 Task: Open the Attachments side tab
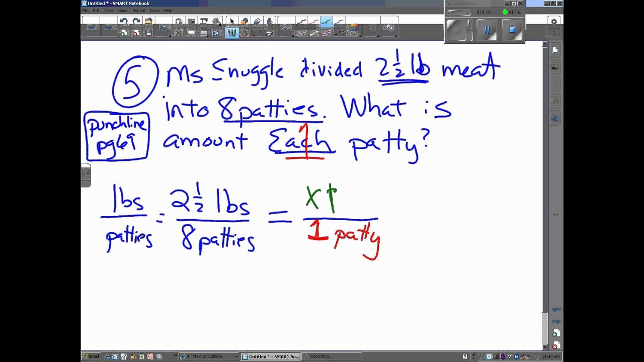tap(555, 84)
